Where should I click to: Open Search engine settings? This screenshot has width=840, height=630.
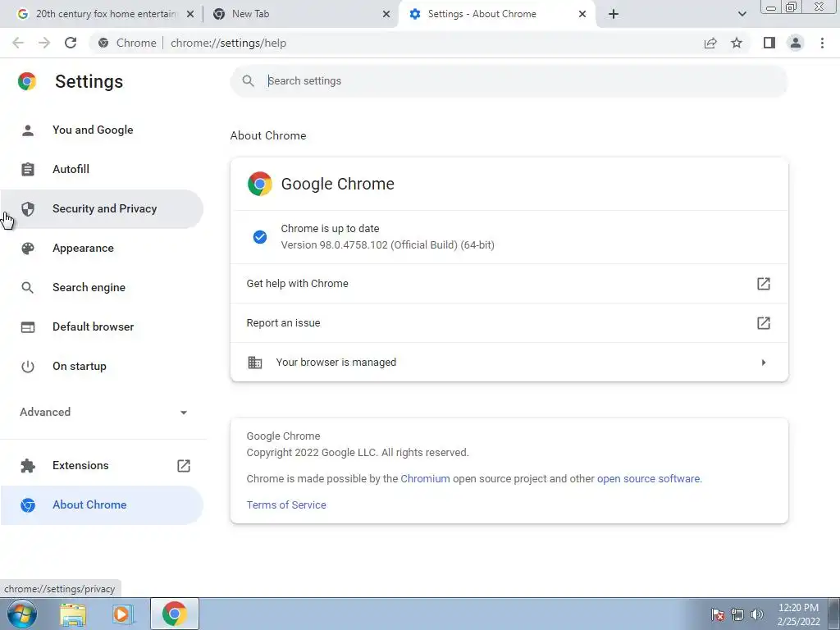click(102, 288)
